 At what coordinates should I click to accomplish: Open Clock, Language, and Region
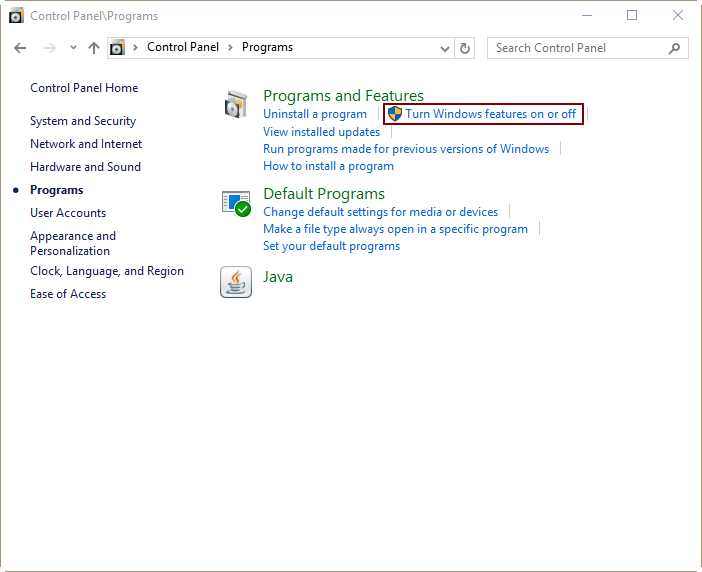[x=107, y=271]
